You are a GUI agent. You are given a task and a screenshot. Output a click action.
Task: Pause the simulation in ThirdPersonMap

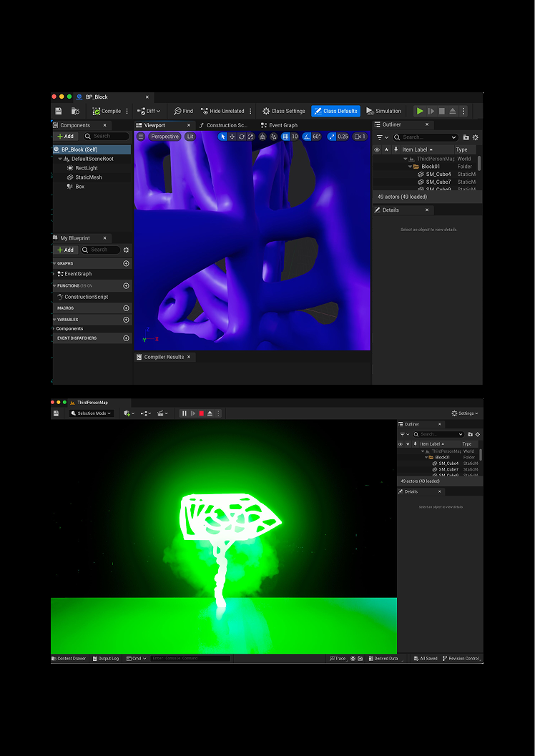click(x=184, y=413)
